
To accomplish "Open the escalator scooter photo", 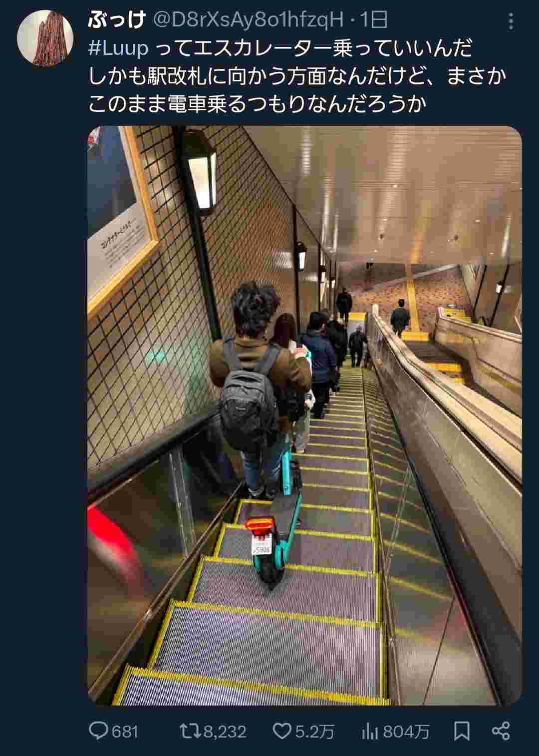I will pyautogui.click(x=304, y=415).
